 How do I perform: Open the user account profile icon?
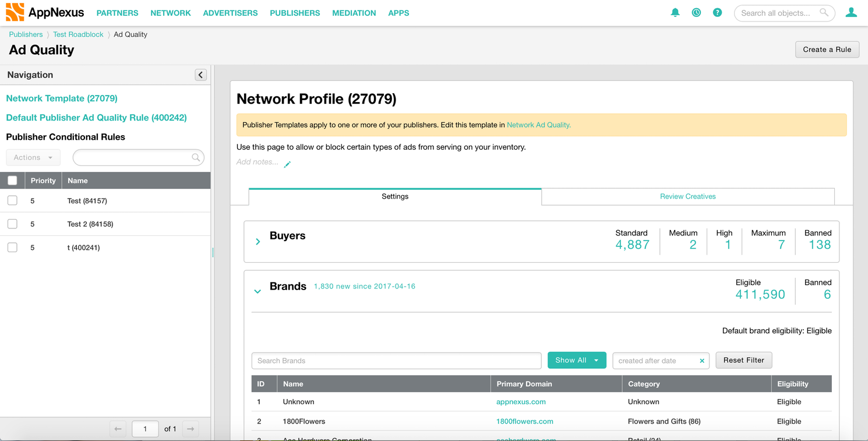[x=851, y=12]
